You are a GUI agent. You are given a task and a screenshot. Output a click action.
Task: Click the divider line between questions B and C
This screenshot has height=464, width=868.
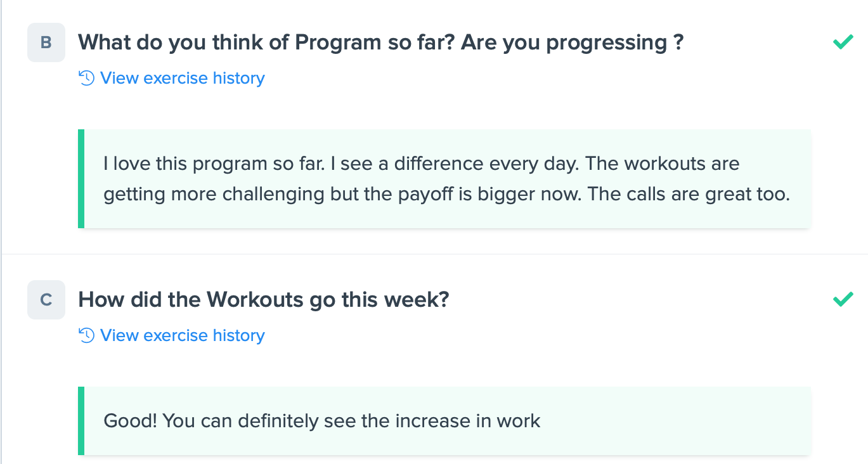point(435,254)
